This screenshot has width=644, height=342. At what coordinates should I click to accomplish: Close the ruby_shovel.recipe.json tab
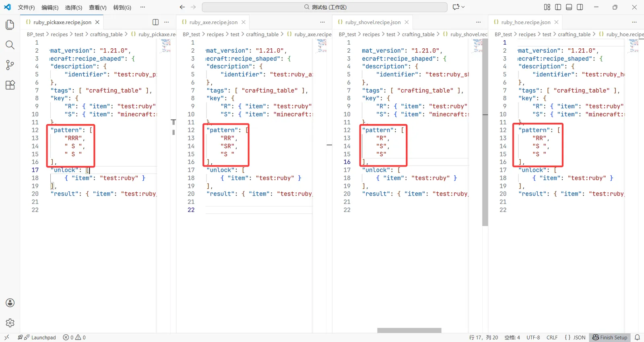407,22
